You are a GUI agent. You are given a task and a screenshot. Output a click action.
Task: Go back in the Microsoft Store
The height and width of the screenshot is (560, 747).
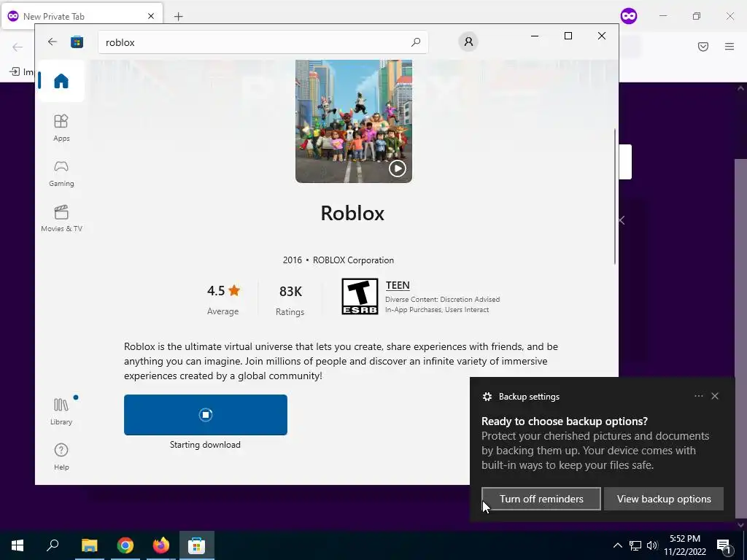click(x=53, y=42)
